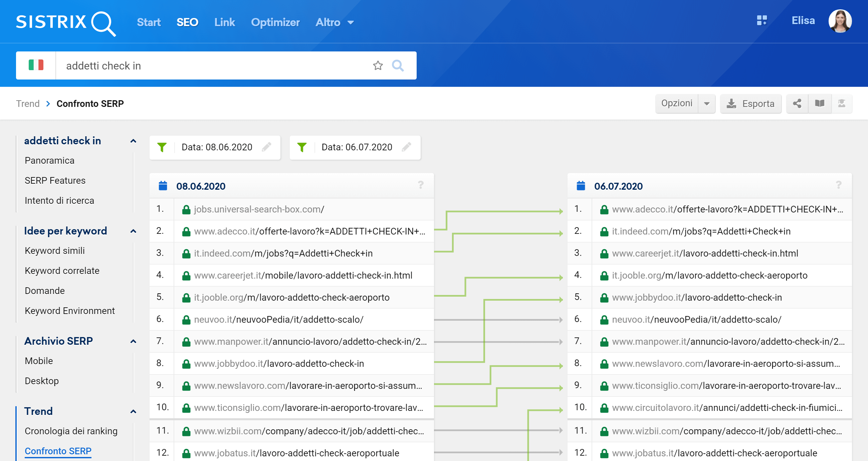Click the Esporta download icon

click(x=731, y=104)
